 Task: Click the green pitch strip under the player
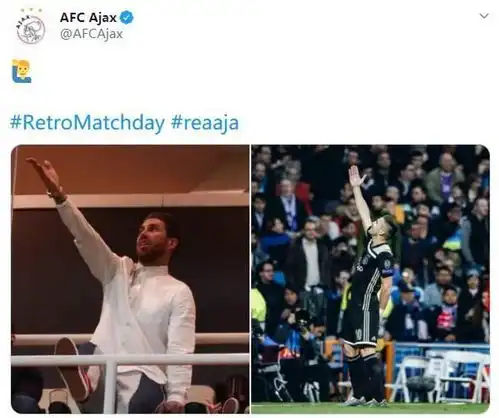click(x=370, y=408)
